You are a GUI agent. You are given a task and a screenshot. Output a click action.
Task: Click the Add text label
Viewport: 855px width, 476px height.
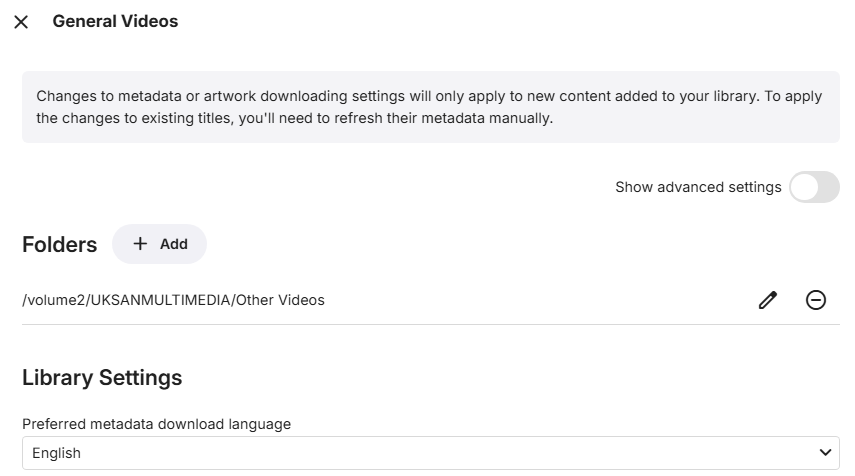(x=174, y=244)
